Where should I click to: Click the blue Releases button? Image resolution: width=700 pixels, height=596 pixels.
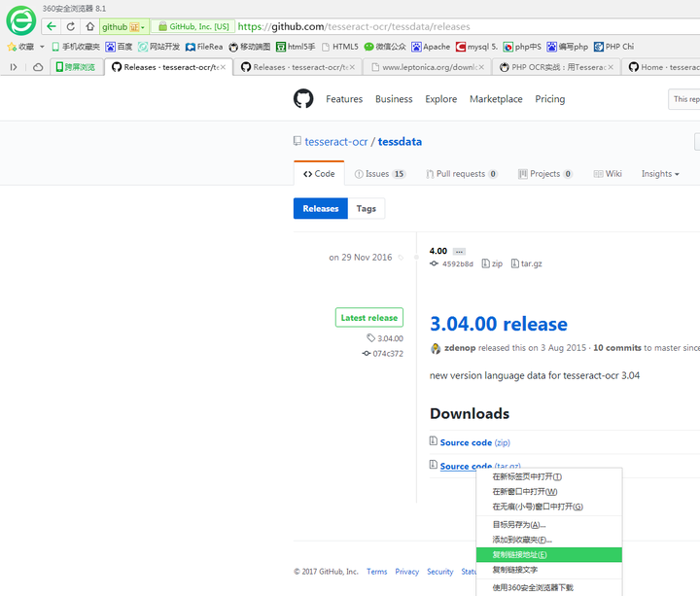321,208
